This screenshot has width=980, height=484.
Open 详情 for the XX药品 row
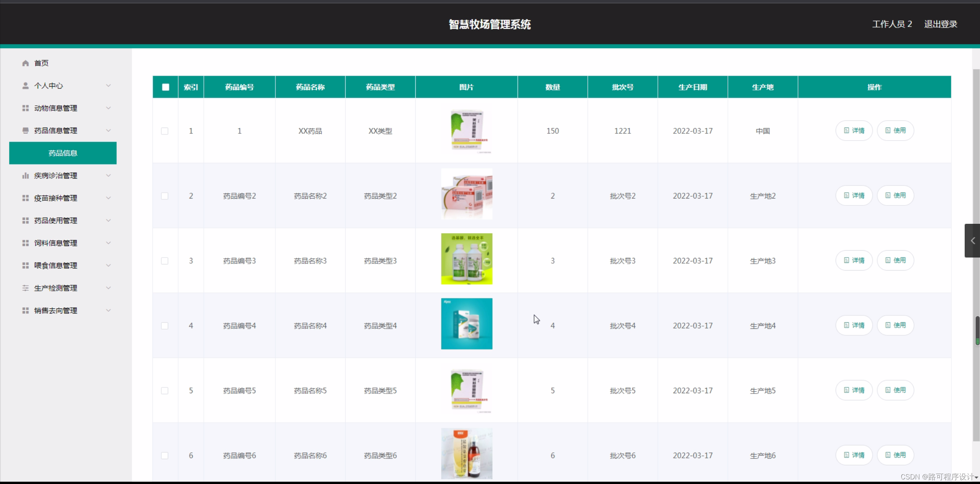click(854, 130)
